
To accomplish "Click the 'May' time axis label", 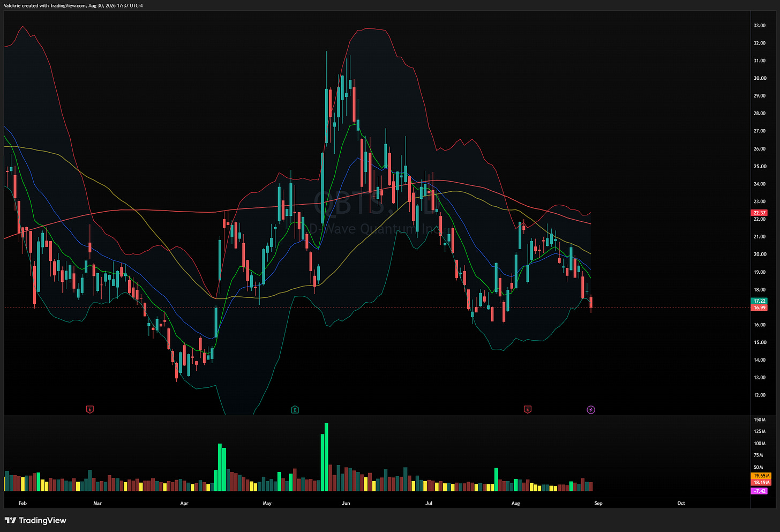I will point(267,503).
